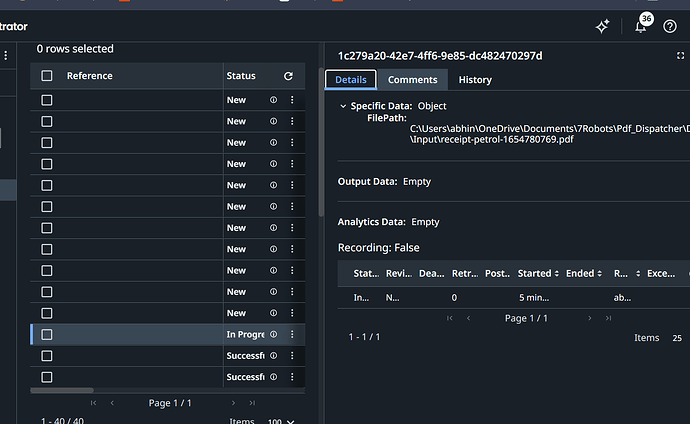Go to next page in details history table

[590, 318]
